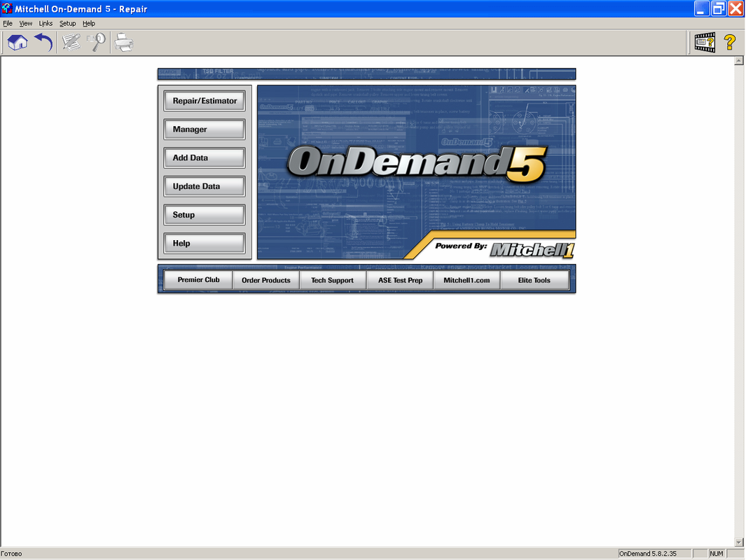Open Repair/Estimator module
Viewport: 746px width, 560px height.
(x=205, y=101)
